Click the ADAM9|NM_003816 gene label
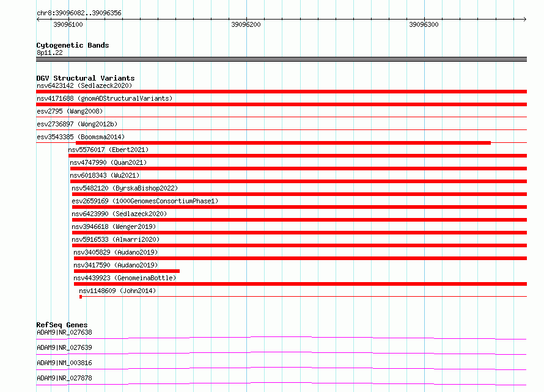The height and width of the screenshot is (392, 544). pos(64,363)
